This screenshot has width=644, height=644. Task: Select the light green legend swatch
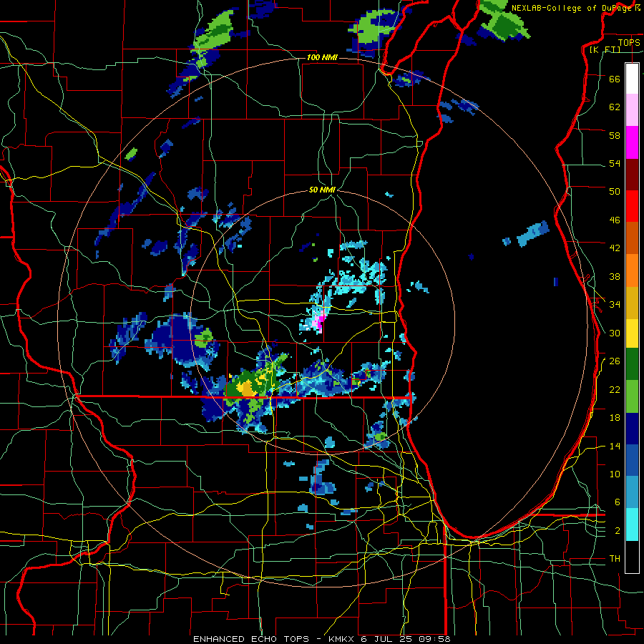(632, 396)
